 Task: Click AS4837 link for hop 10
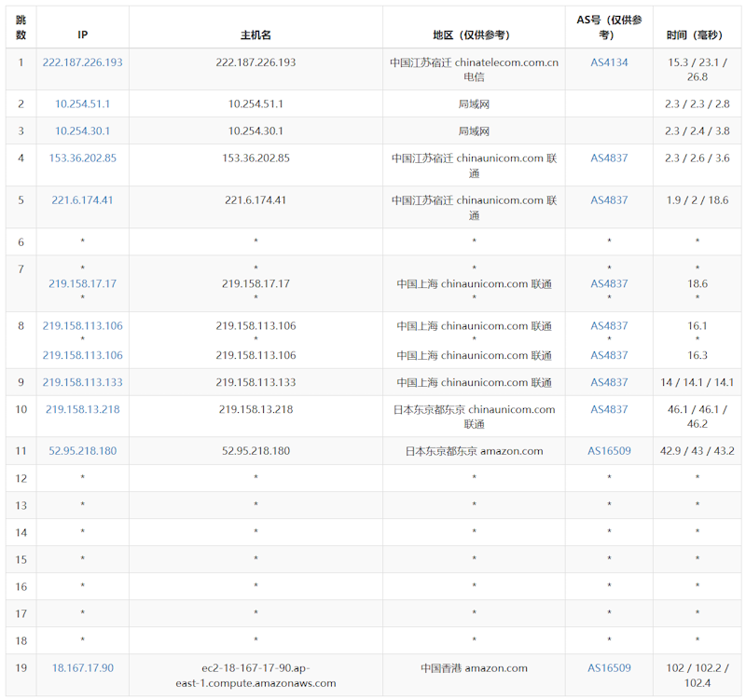tap(609, 409)
